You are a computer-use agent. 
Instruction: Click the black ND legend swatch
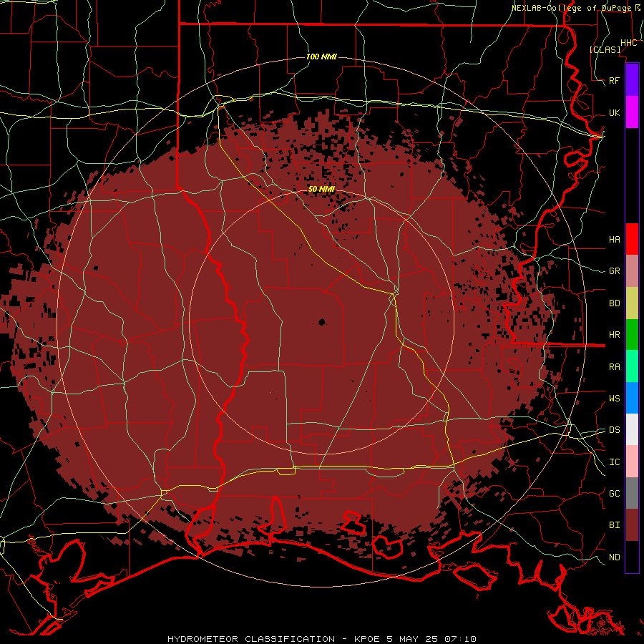click(x=632, y=557)
